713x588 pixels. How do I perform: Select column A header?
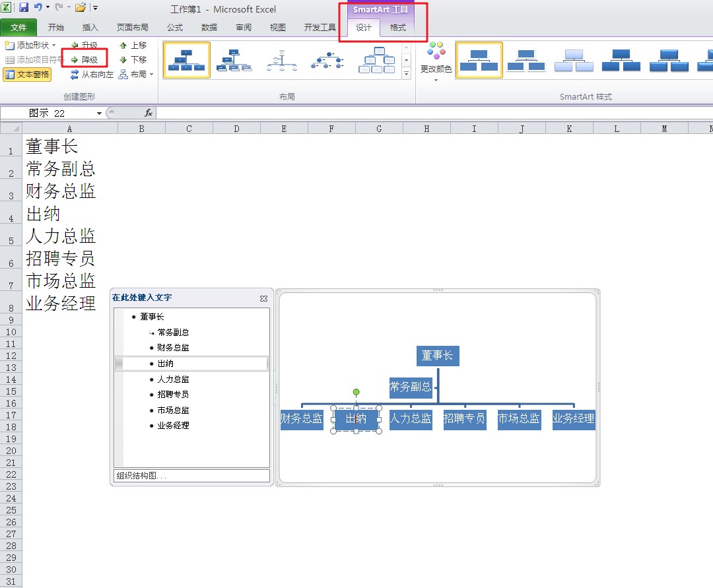[x=69, y=129]
